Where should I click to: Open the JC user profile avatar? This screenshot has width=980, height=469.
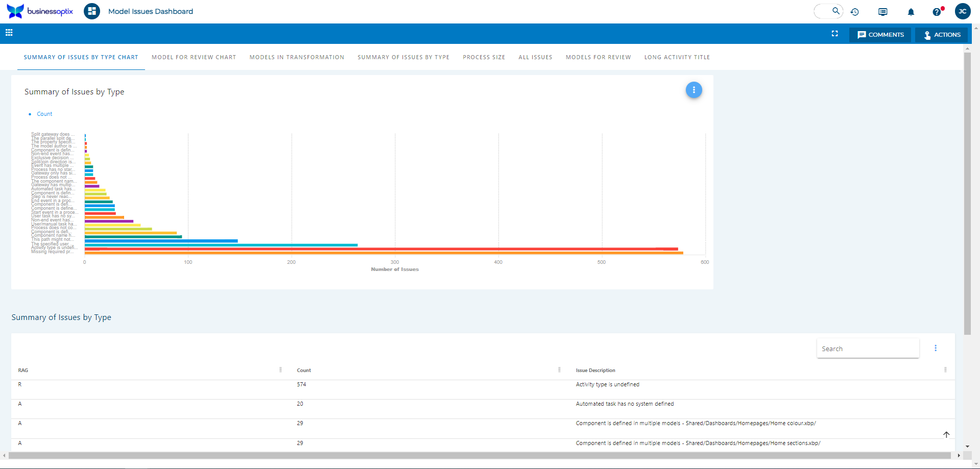(x=962, y=11)
